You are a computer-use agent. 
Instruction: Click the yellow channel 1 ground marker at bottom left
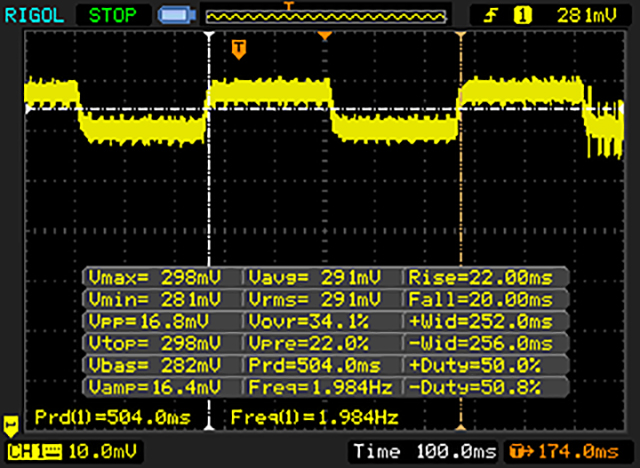click(11, 426)
